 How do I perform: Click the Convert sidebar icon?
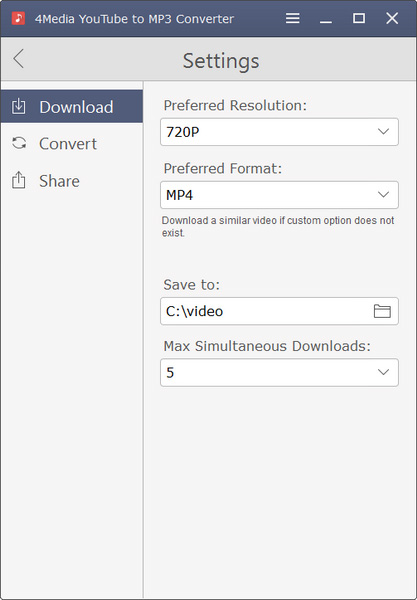[x=19, y=143]
